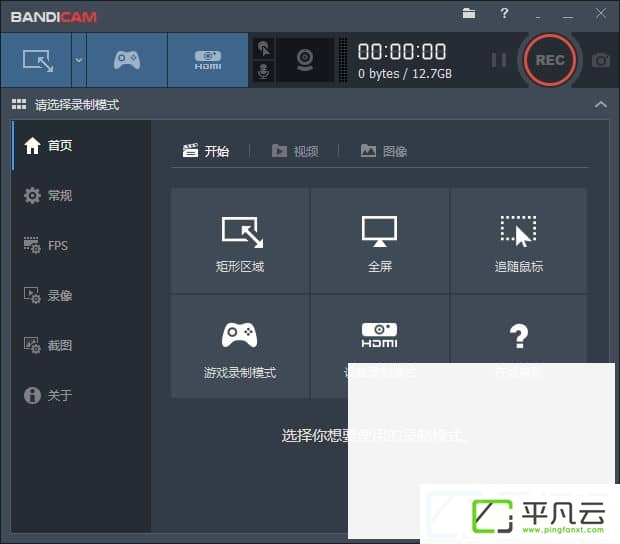Close the Bandicam window
Image resolution: width=620 pixels, height=544 pixels.
[601, 13]
